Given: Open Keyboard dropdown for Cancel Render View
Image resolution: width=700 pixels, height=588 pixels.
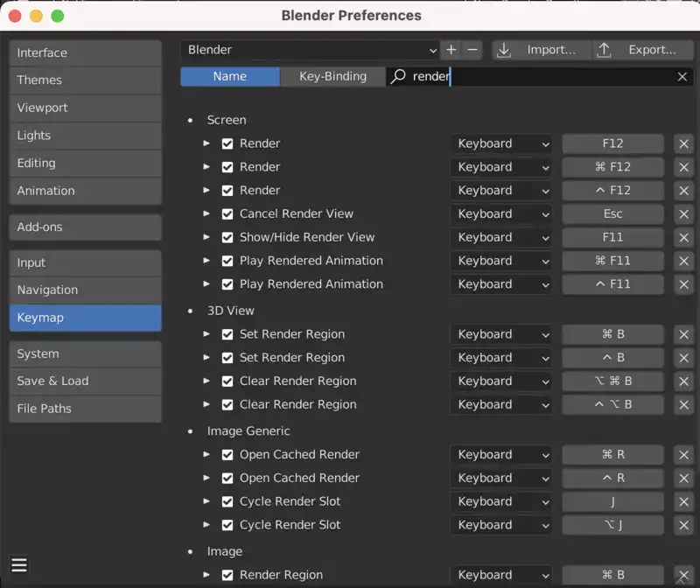Looking at the screenshot, I should tap(500, 213).
